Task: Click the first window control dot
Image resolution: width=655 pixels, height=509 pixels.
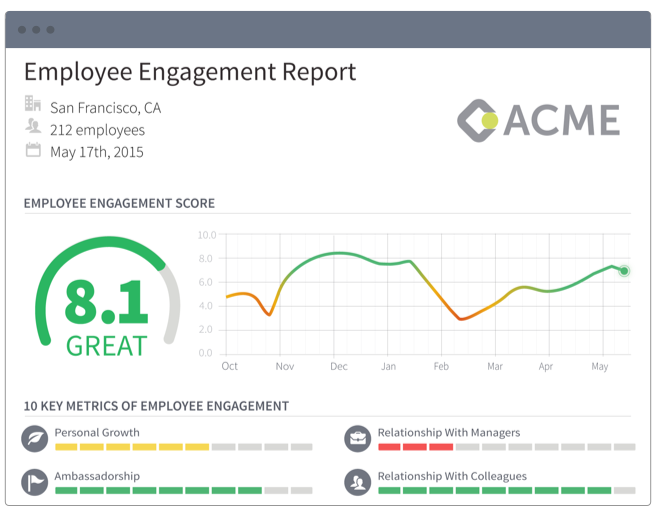Action: (x=22, y=30)
